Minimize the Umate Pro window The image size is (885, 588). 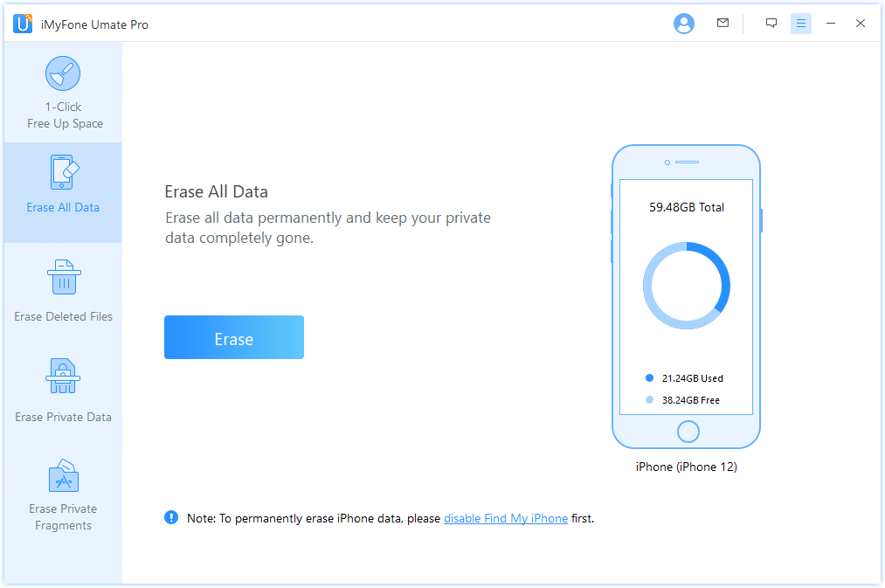[x=831, y=24]
